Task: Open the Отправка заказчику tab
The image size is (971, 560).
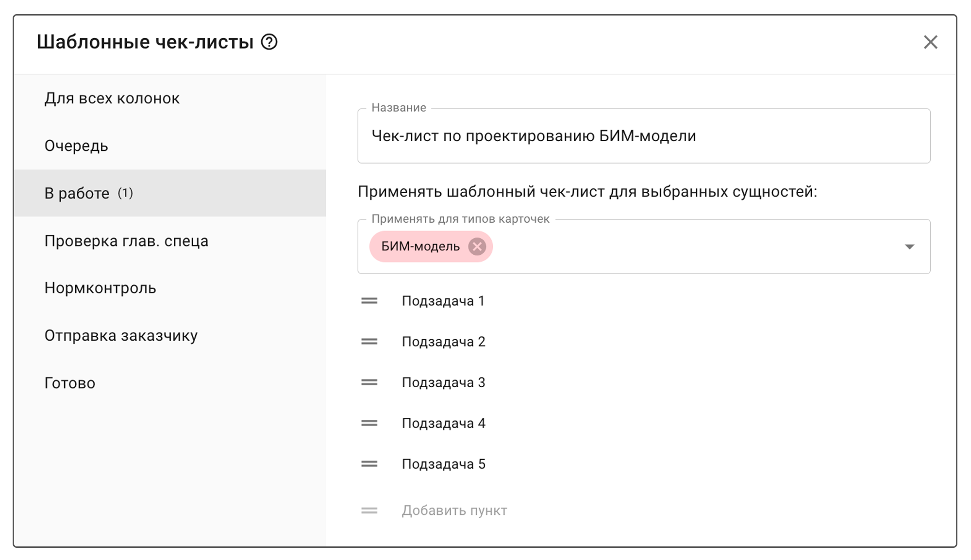Action: pos(170,335)
